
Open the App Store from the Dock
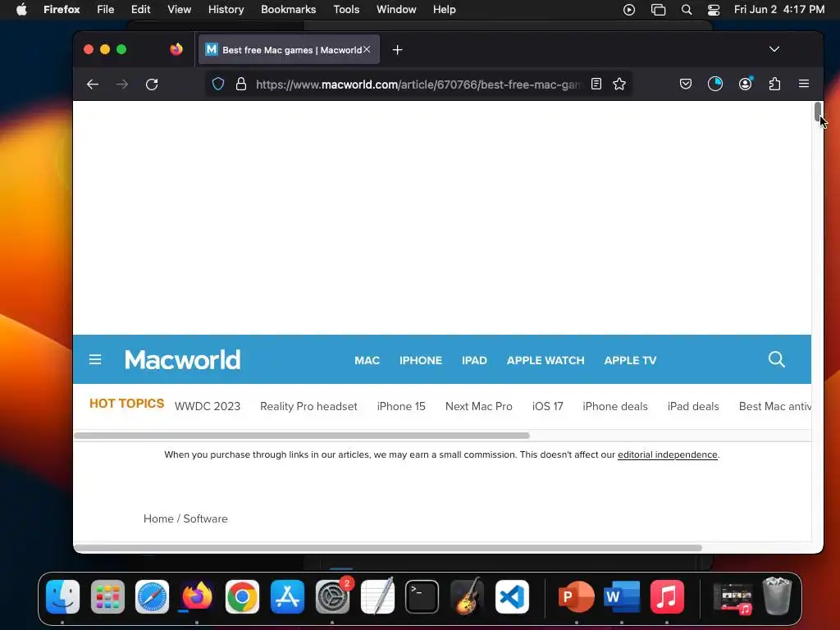click(287, 596)
